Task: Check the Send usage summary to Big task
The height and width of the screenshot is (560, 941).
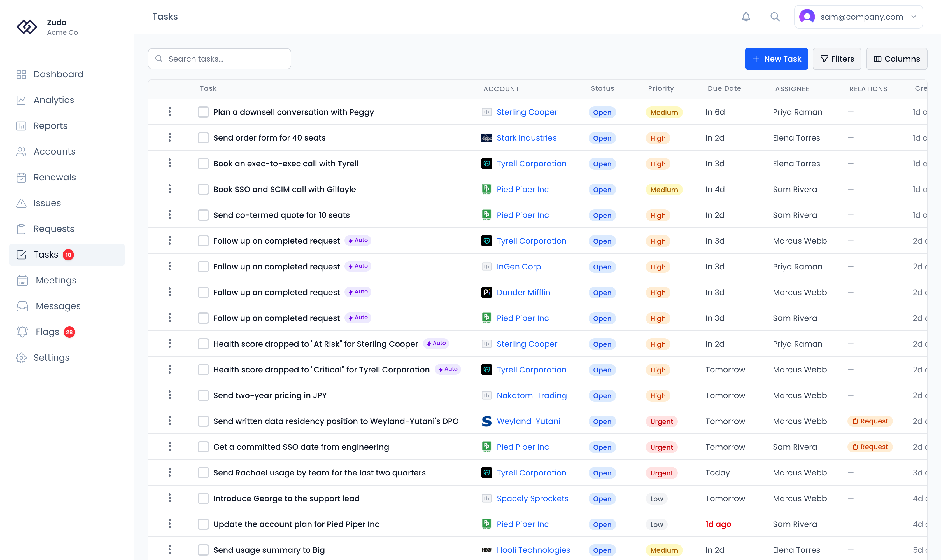Action: [x=203, y=550]
